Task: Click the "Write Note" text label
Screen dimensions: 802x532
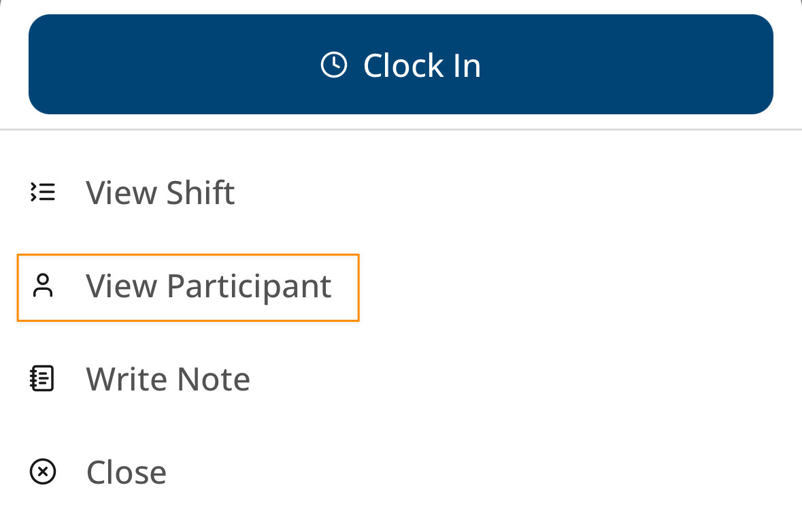Action: tap(168, 379)
